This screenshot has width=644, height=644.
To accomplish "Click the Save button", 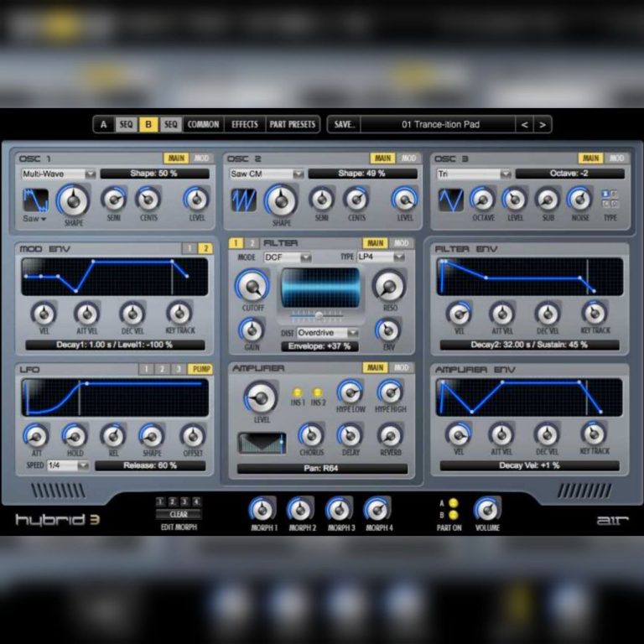I will point(344,124).
